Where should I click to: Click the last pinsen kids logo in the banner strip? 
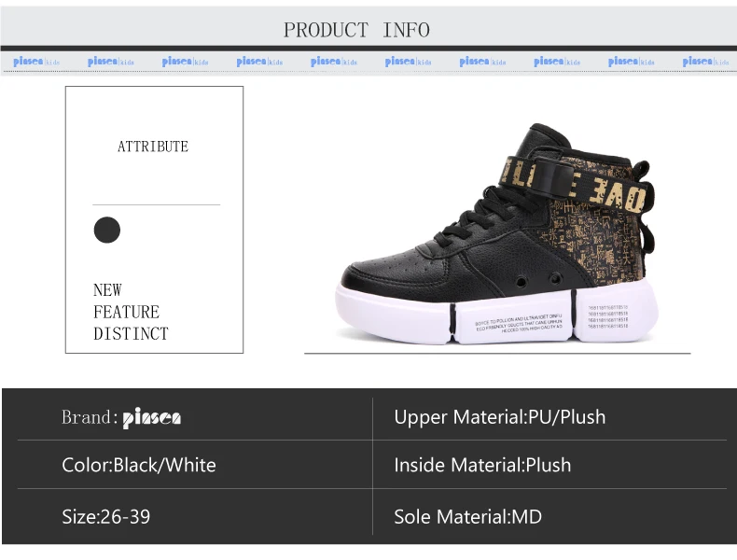[x=705, y=62]
